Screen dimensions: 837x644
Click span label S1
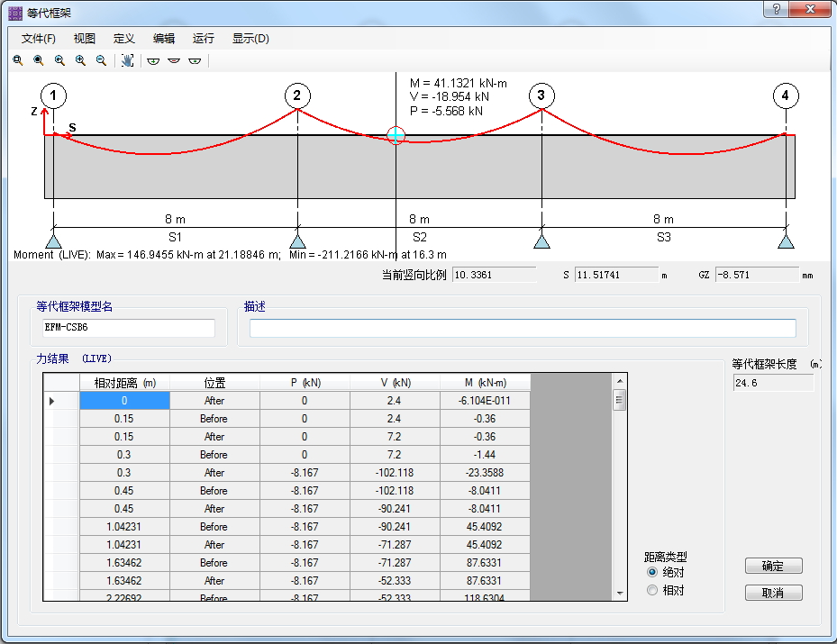175,237
